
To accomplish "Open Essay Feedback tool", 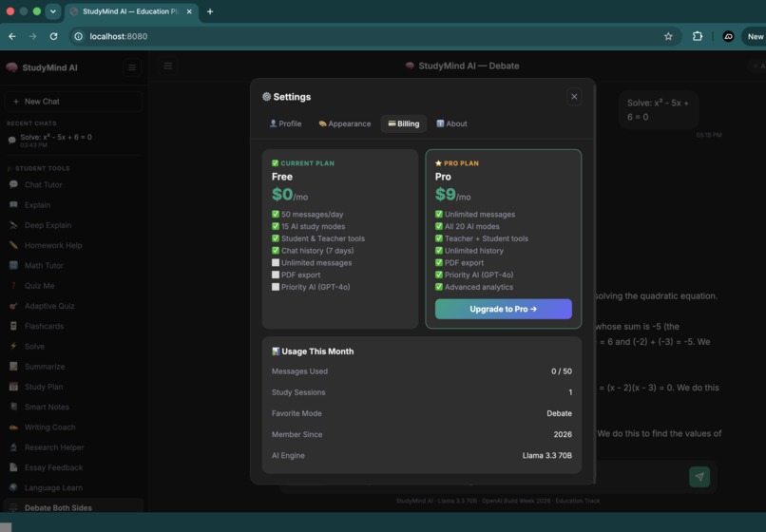I will 73,467.
